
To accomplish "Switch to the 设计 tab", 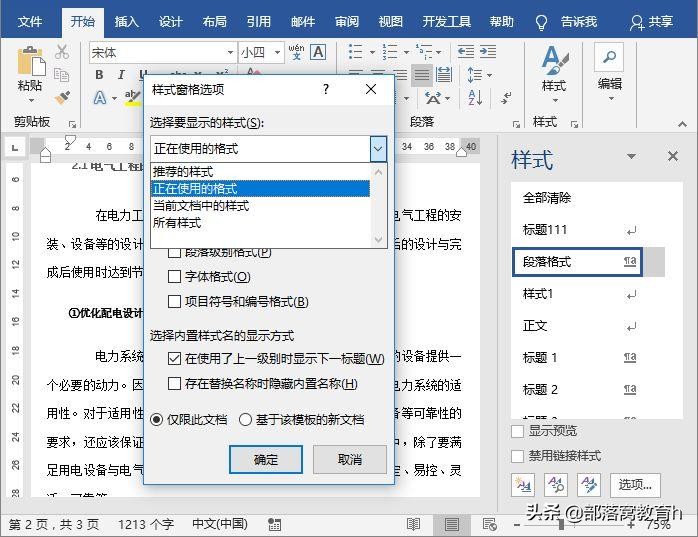I will 170,21.
